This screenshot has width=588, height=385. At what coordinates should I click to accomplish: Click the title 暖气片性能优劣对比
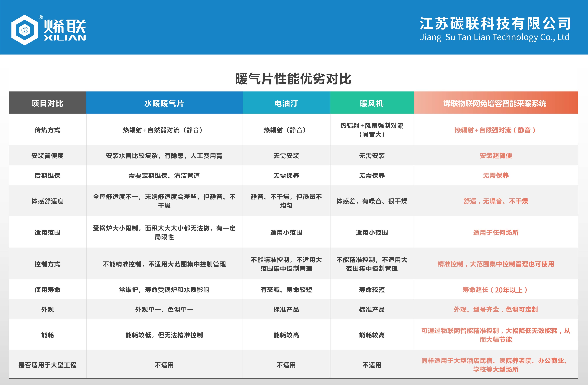pyautogui.click(x=293, y=79)
